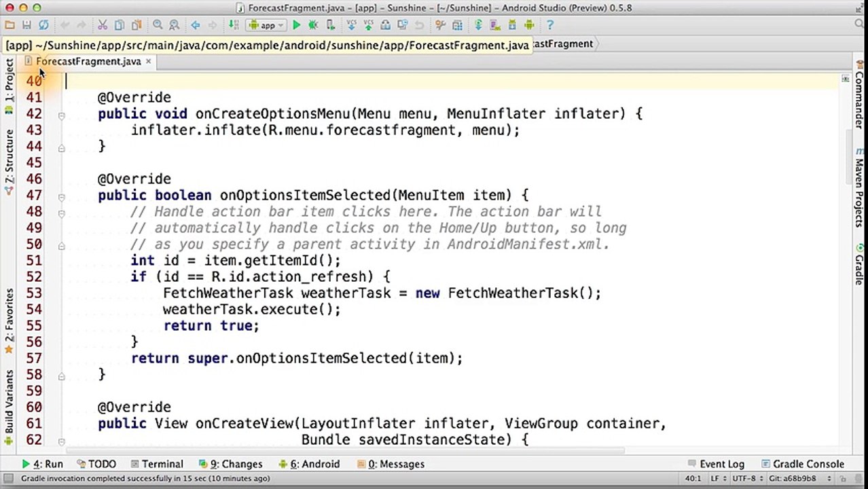Paste from clipboard with the paste icon
Image resolution: width=868 pixels, height=489 pixels.
click(x=136, y=25)
